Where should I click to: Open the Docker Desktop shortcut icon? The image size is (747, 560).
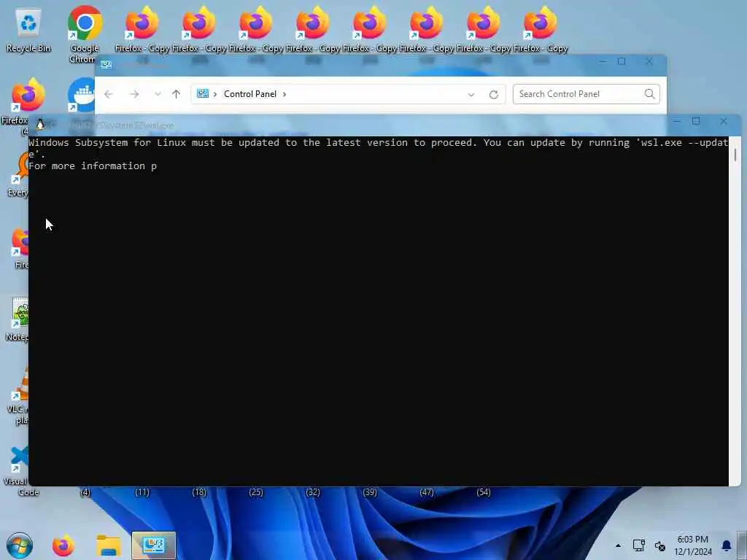pyautogui.click(x=82, y=96)
